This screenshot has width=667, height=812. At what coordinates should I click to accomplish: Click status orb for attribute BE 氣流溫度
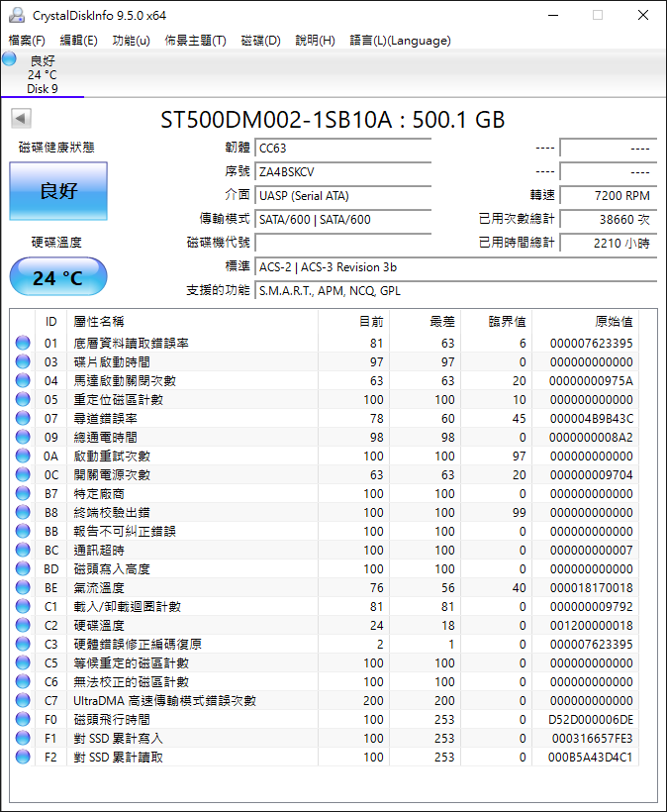23,587
